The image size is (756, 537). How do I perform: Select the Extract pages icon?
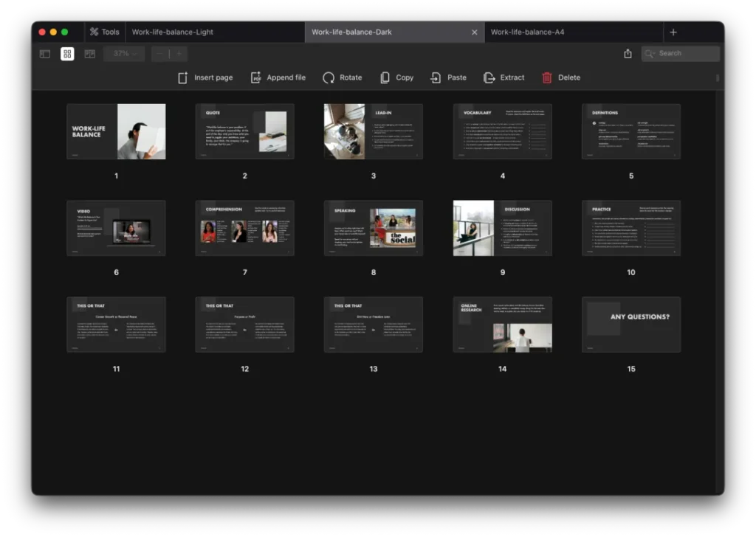(x=488, y=77)
